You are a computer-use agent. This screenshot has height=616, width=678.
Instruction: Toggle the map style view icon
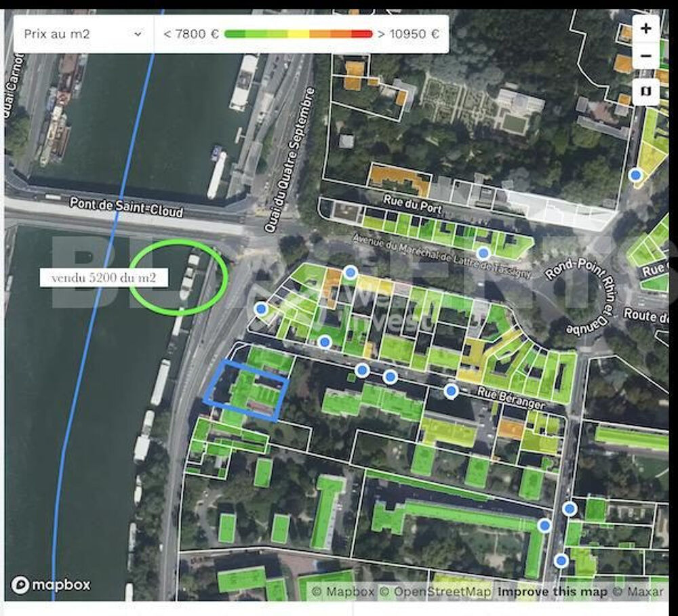pyautogui.click(x=645, y=90)
